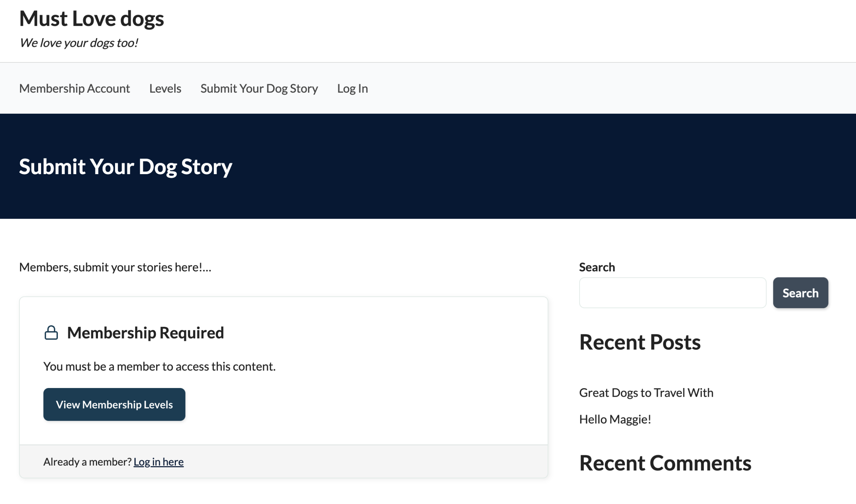The image size is (856, 504).
Task: Open Membership Account menu item
Action: tap(74, 88)
